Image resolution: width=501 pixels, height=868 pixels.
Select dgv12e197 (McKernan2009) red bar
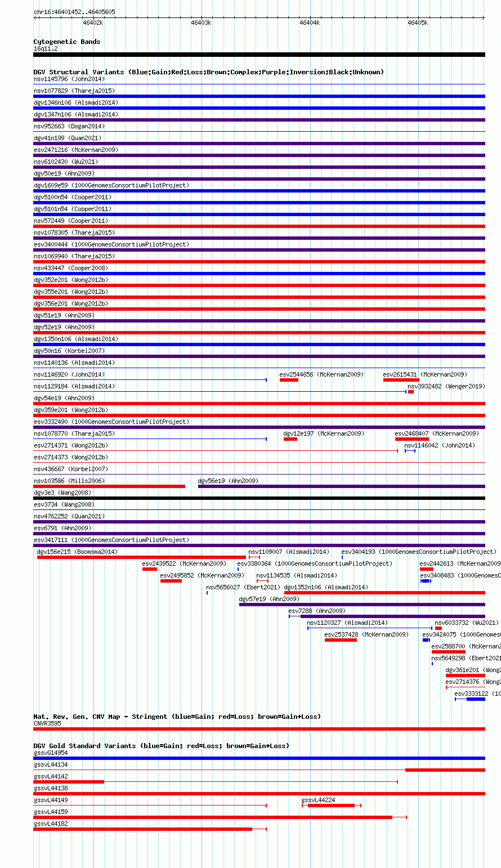(x=290, y=439)
